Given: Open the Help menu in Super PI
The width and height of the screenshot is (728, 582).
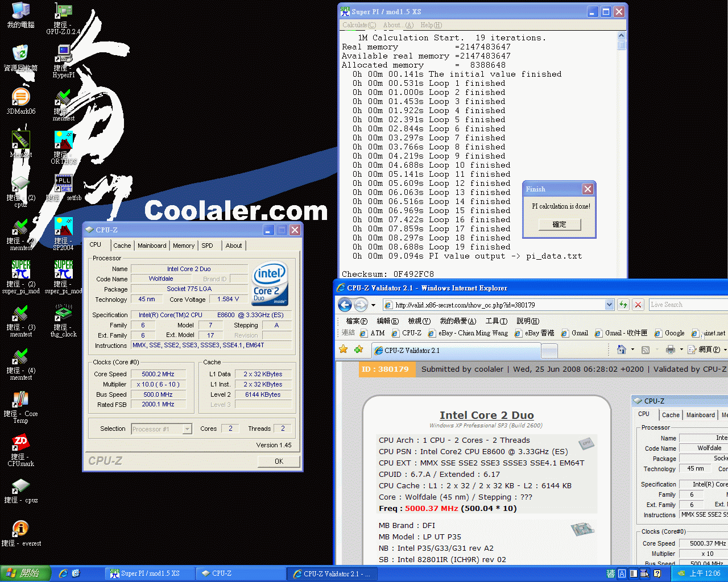Looking at the screenshot, I should click(x=431, y=25).
